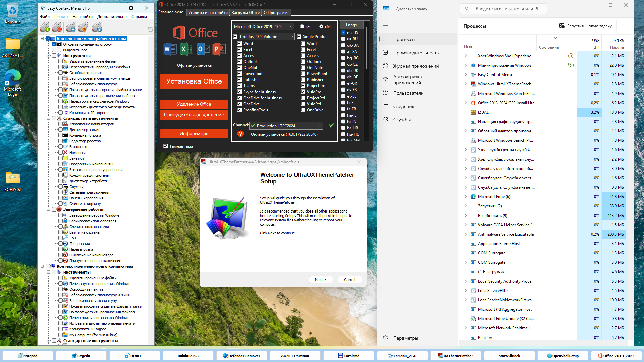644x362 pixels.
Task: Click the red question mark help icon
Action: [240, 134]
